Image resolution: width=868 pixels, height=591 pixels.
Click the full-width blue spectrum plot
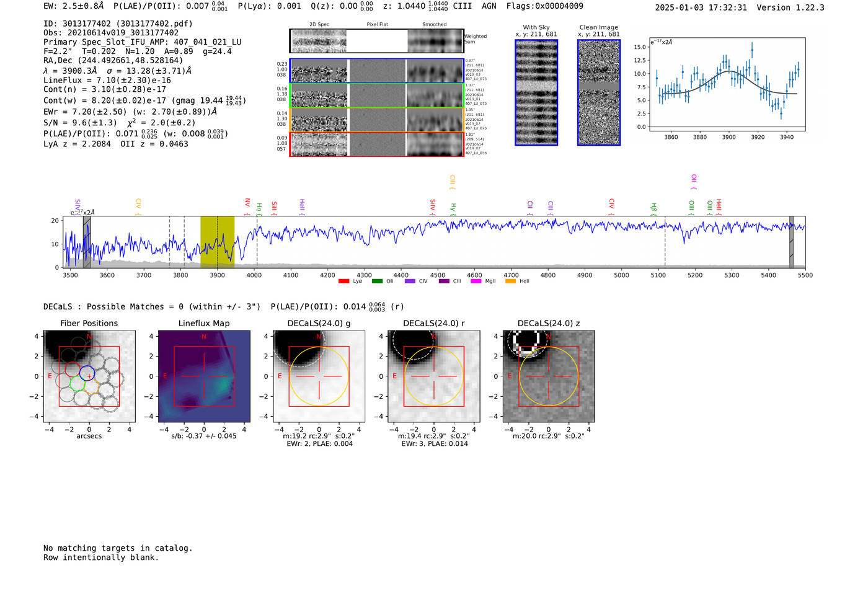coord(434,242)
